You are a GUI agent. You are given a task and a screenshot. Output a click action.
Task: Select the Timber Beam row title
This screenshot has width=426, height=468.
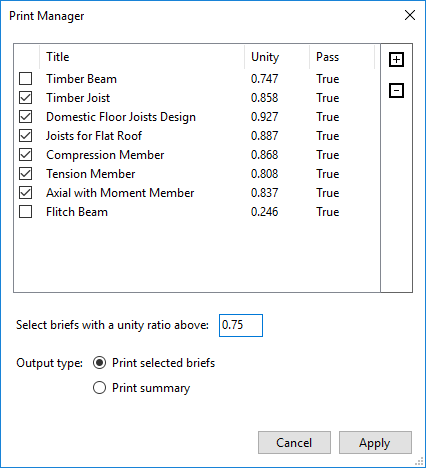(81, 79)
